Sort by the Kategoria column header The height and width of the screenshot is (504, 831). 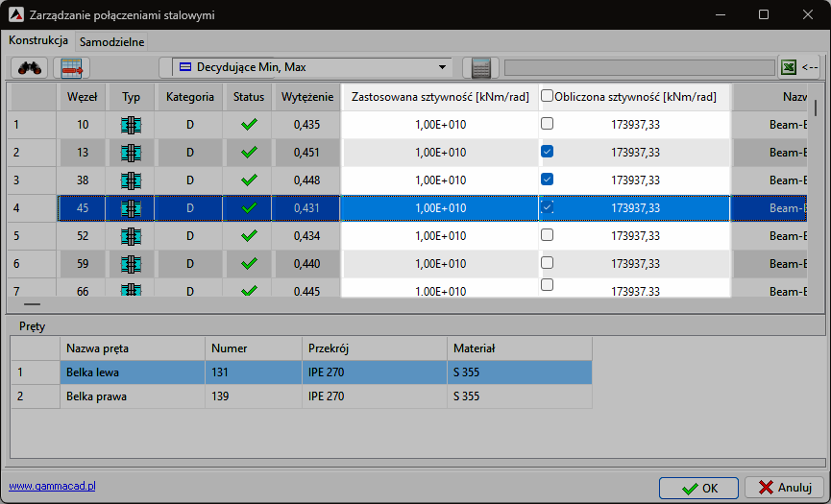pyautogui.click(x=190, y=97)
